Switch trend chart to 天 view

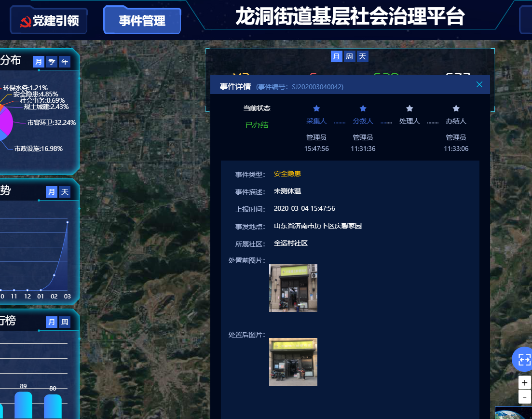65,192
